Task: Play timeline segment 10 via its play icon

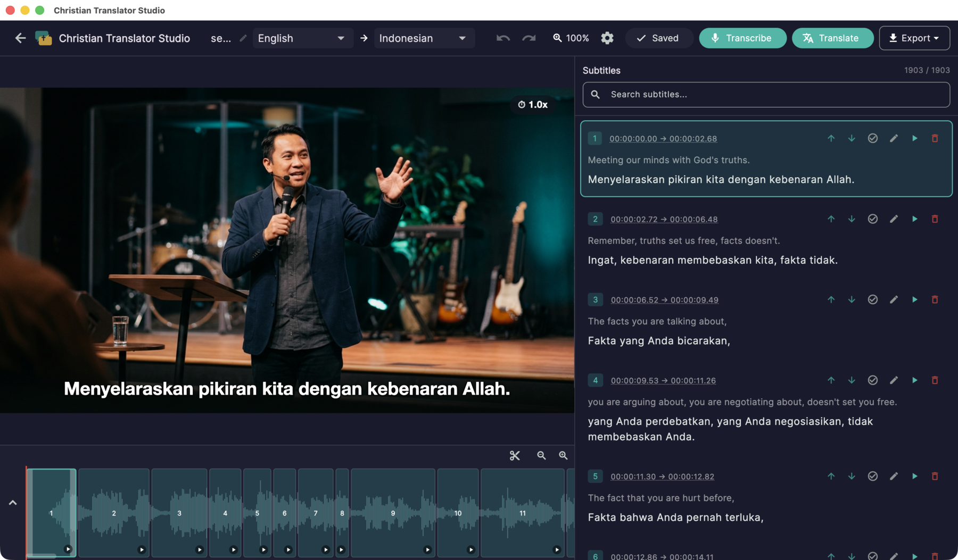Action: (471, 549)
